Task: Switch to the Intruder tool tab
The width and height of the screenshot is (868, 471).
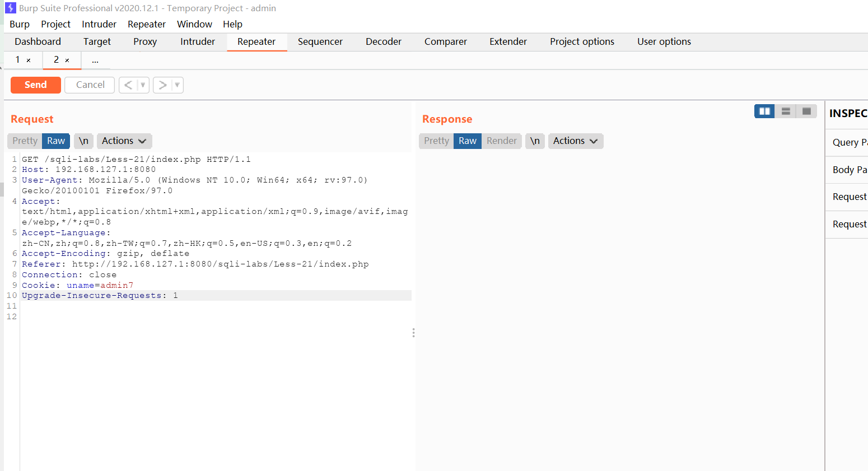Action: [x=198, y=42]
